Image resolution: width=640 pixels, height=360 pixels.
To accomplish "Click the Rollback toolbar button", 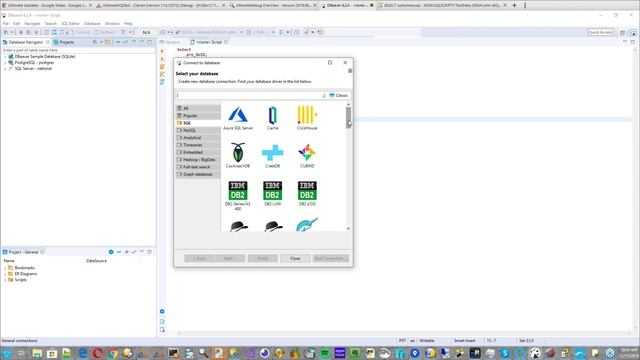I will [104, 32].
